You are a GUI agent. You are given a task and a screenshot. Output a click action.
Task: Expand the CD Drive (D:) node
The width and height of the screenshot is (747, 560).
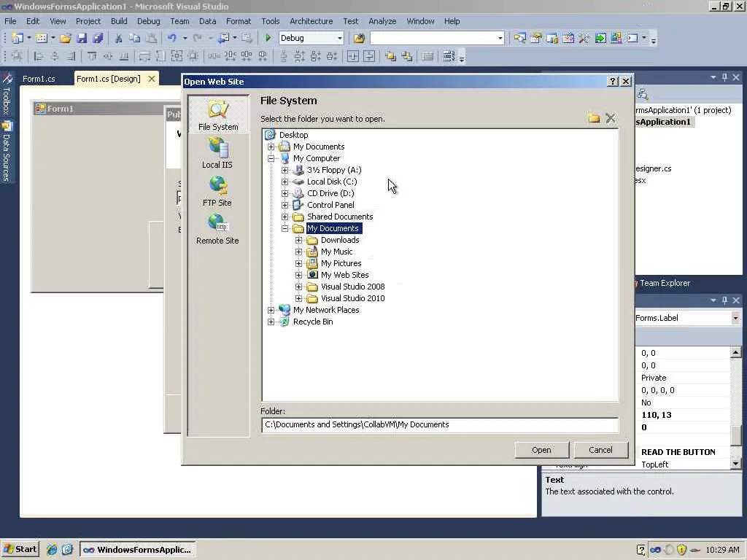point(285,193)
